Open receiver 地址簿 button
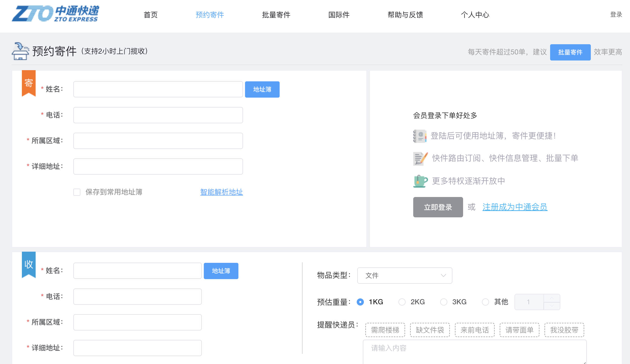Screen dimensions: 630x364 [x=221, y=271]
